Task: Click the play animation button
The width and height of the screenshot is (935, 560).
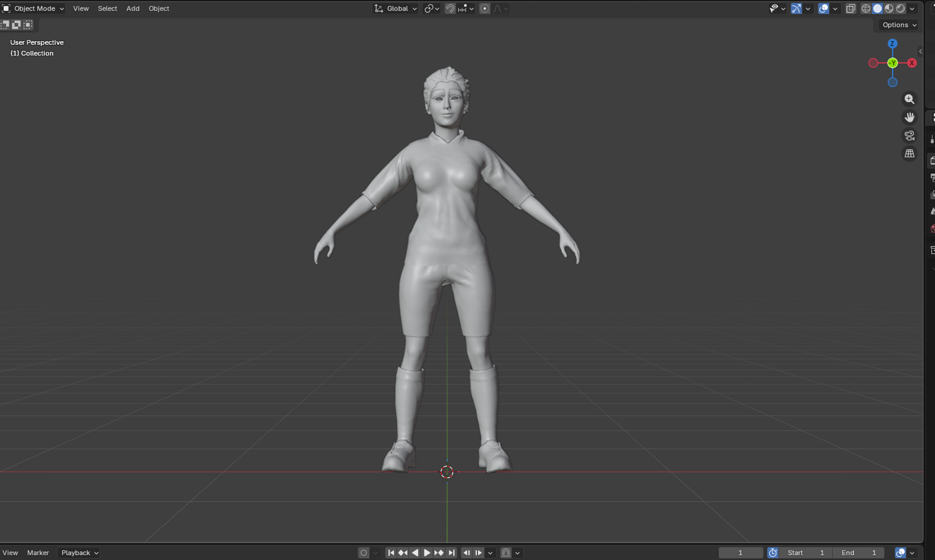Action: (427, 553)
